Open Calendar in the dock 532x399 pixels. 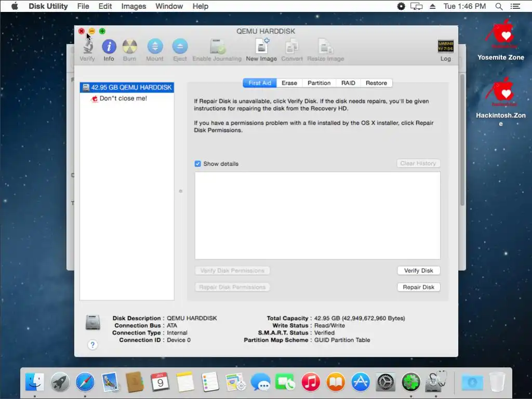coord(160,382)
